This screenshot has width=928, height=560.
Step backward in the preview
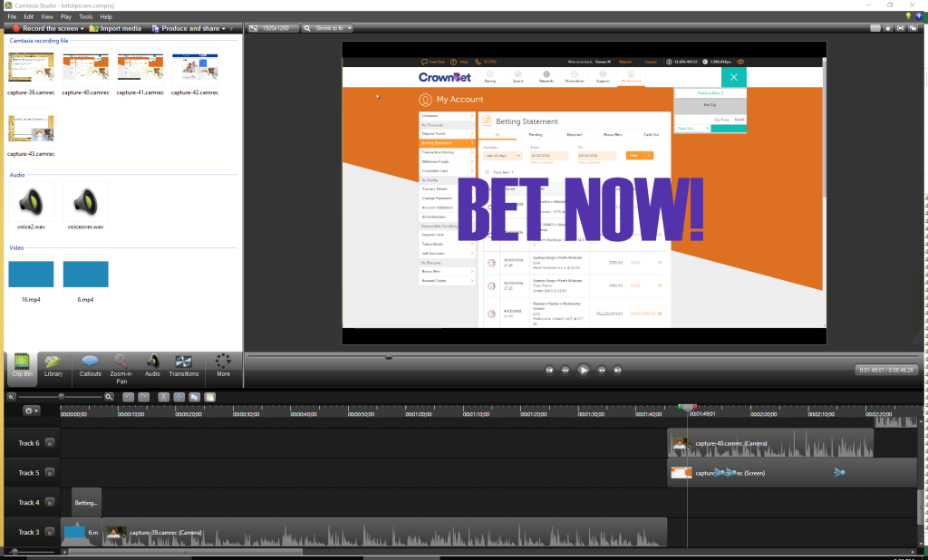pos(565,370)
